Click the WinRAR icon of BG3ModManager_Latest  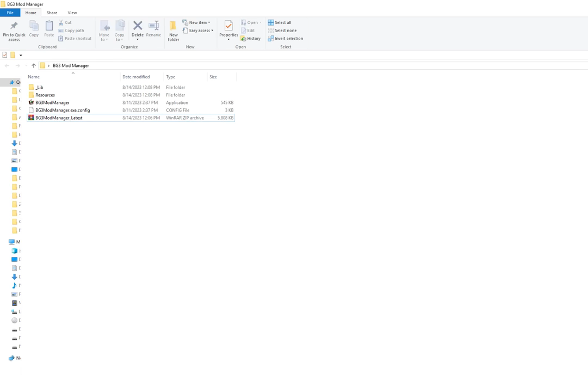tap(31, 118)
